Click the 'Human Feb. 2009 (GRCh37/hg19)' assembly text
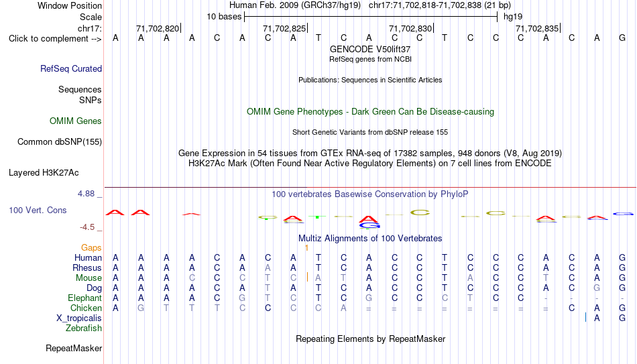This screenshot has height=364, width=637. click(295, 5)
